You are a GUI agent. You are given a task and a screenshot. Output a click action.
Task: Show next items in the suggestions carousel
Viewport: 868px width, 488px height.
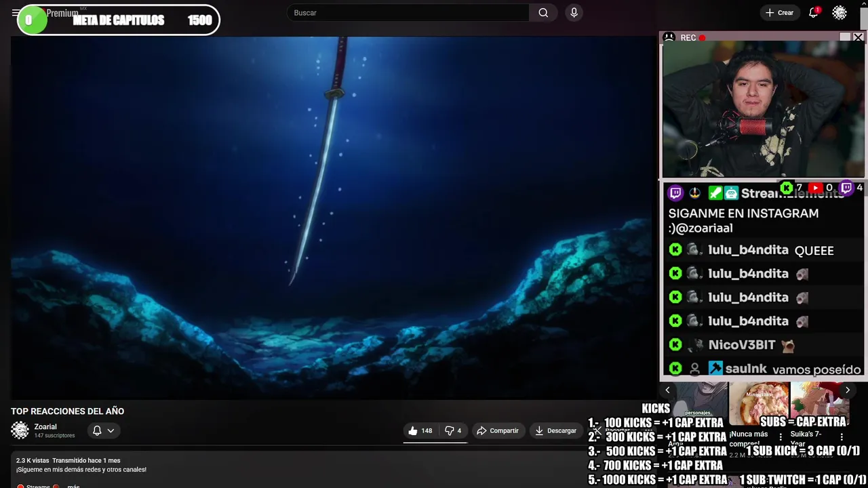[847, 390]
